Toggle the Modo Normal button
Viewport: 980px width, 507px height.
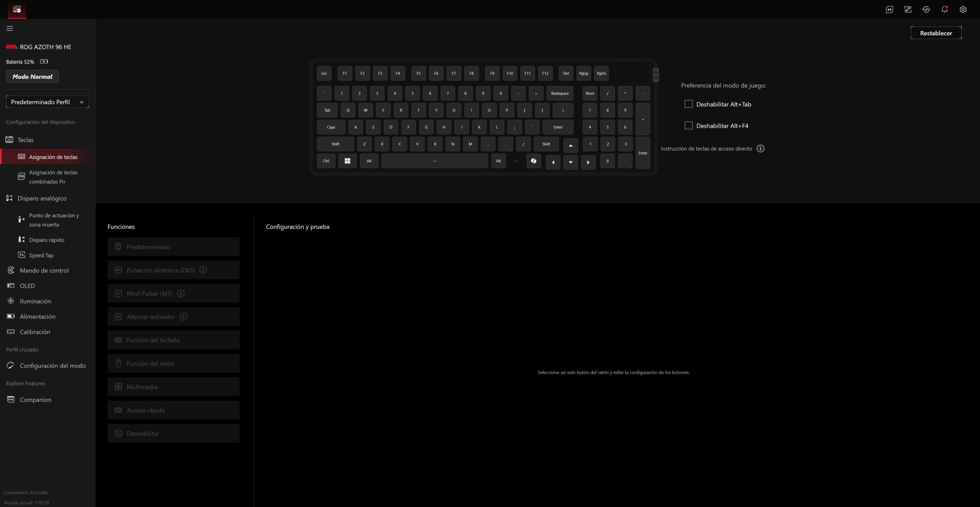tap(33, 77)
